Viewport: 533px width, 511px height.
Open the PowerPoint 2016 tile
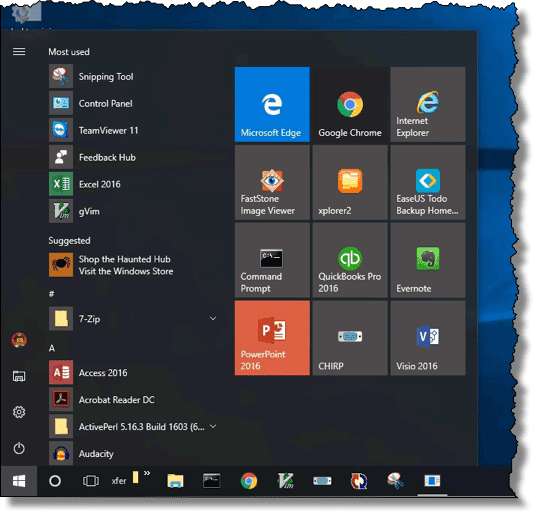point(272,338)
